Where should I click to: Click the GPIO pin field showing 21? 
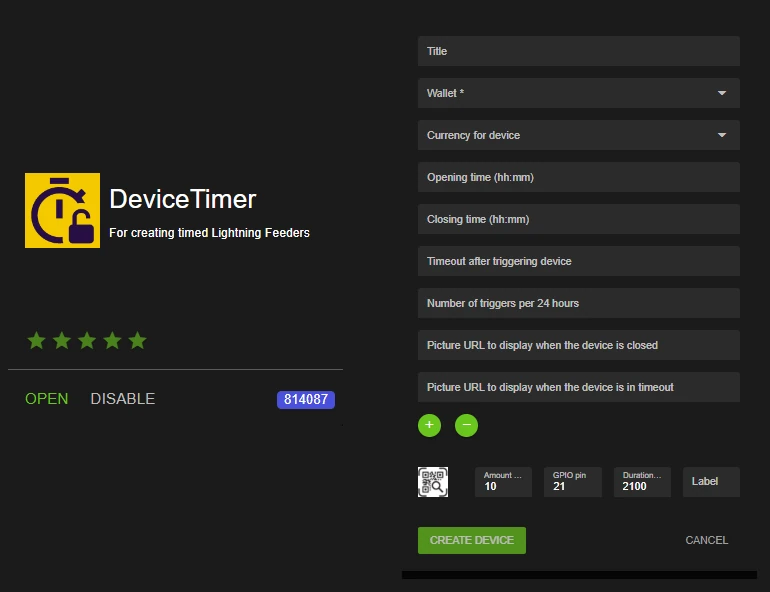pos(573,482)
